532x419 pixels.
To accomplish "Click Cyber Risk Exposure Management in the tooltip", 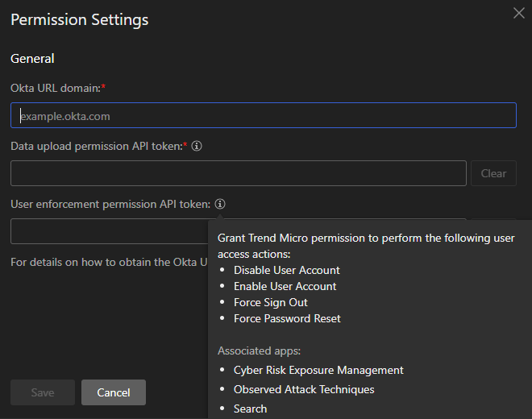I will tap(318, 370).
